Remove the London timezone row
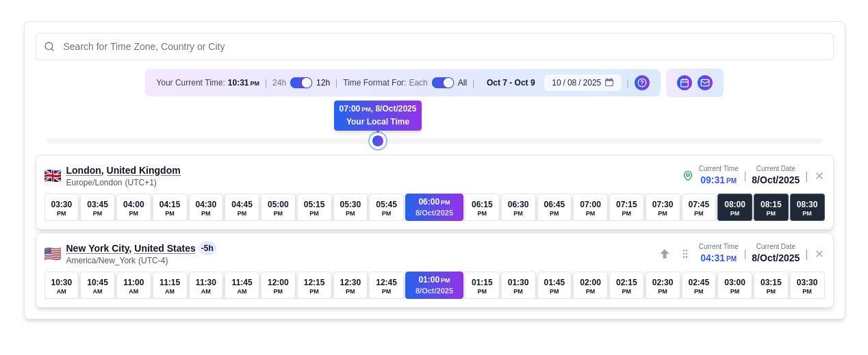 click(819, 176)
